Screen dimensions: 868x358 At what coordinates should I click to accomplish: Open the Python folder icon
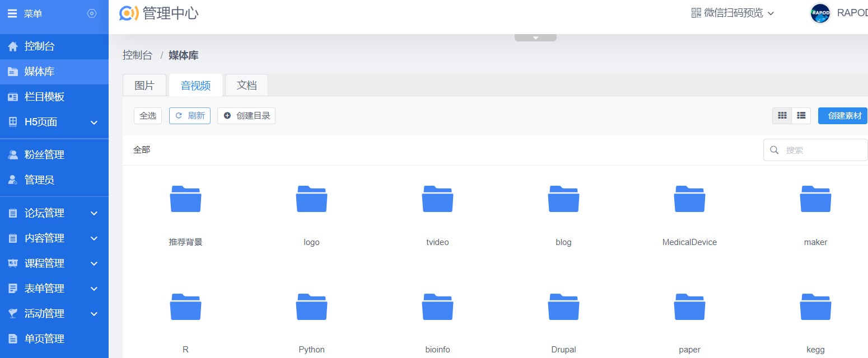311,307
